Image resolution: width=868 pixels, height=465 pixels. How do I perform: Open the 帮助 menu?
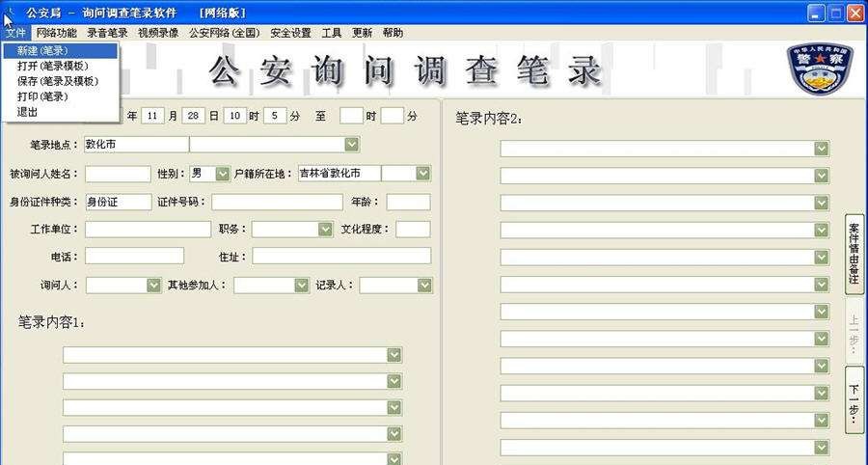point(393,33)
